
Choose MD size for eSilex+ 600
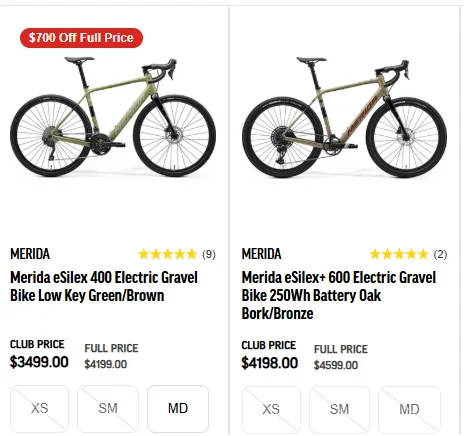[409, 410]
